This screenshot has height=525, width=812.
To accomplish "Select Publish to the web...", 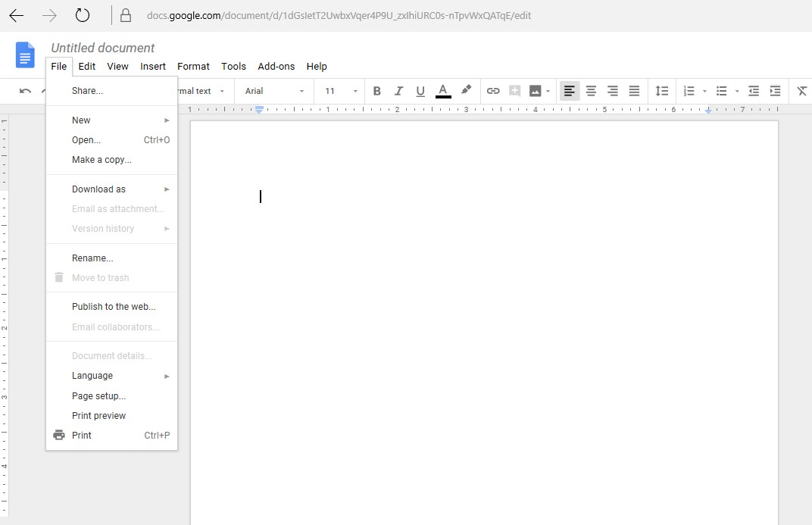I will coord(112,307).
